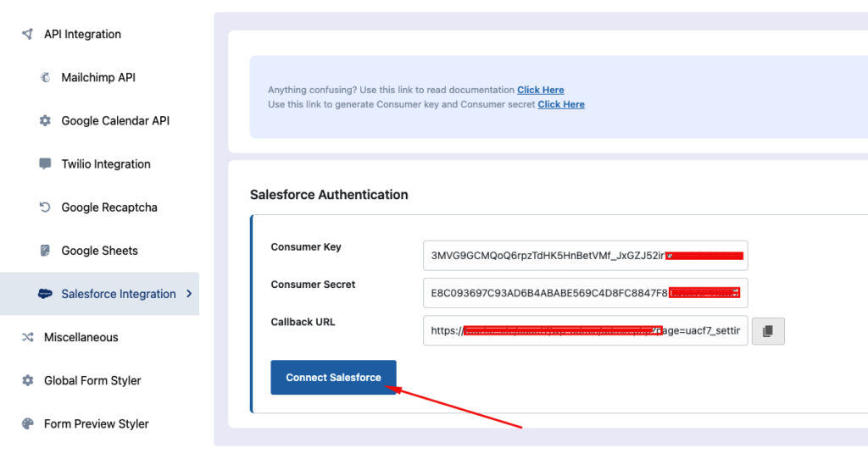Click the Miscellaneous shuffle icon
The image size is (868, 459).
pos(27,337)
